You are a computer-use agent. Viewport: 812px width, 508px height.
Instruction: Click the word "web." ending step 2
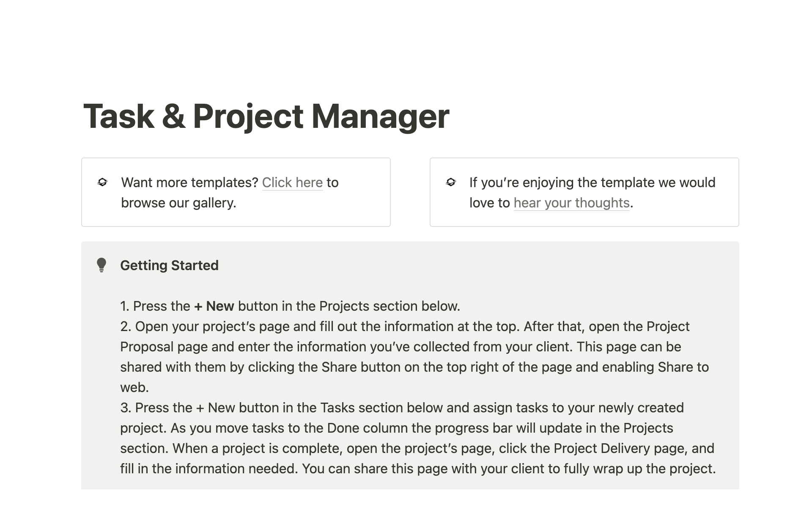tap(134, 387)
